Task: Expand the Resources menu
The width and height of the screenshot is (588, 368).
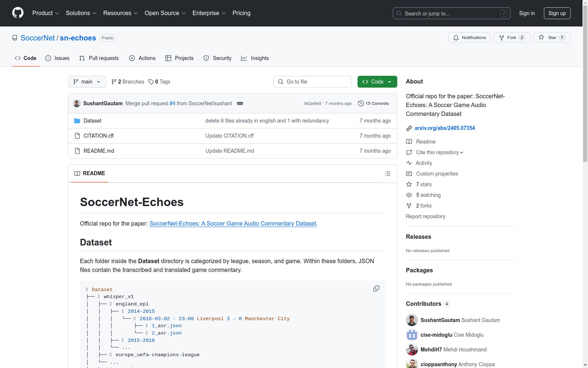Action: [x=121, y=13]
